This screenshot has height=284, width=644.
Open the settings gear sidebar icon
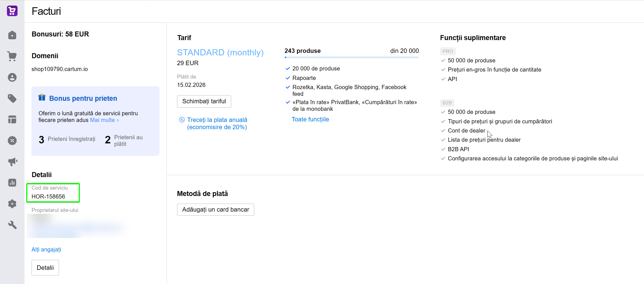tap(12, 204)
